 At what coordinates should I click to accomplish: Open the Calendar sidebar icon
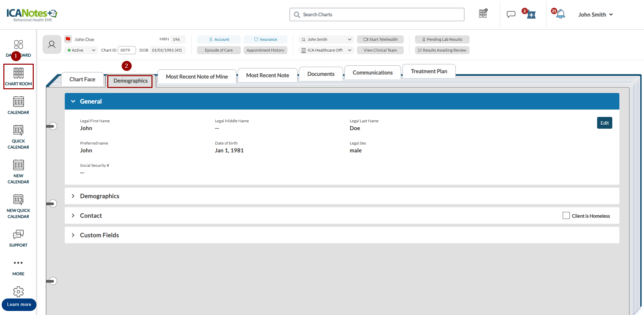pyautogui.click(x=18, y=105)
